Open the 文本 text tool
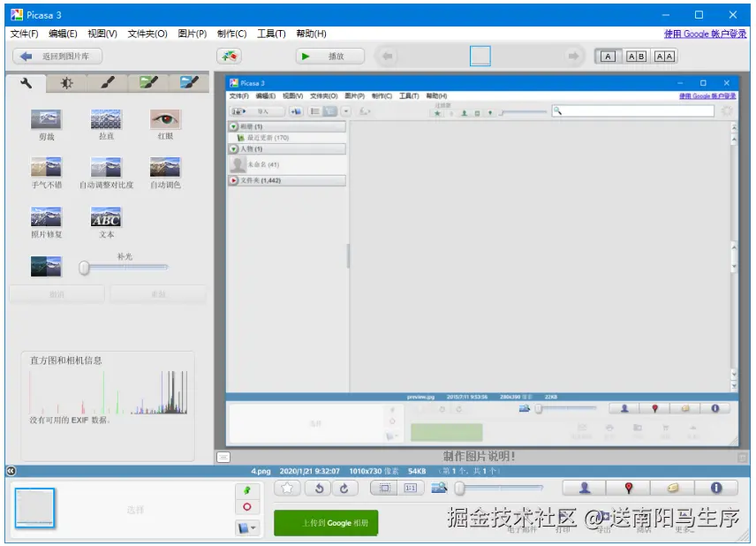Screen dimensions: 756x546 (106, 216)
